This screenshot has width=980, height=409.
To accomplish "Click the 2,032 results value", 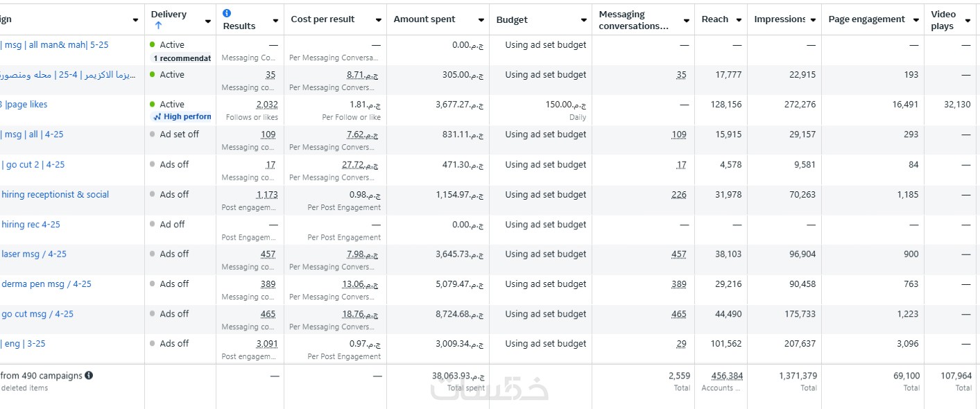I will 267,105.
